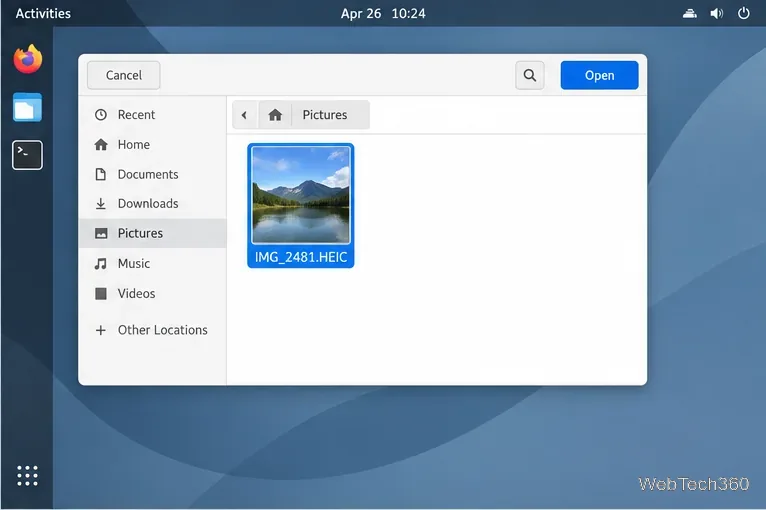Open the clock and calendar menu
The height and width of the screenshot is (510, 766).
coord(383,13)
